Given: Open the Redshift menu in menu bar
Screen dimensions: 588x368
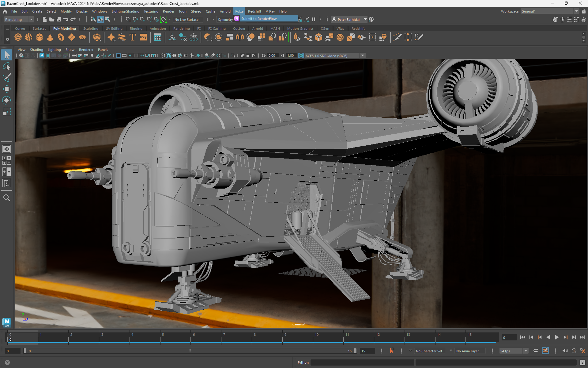Looking at the screenshot, I should pos(254,11).
